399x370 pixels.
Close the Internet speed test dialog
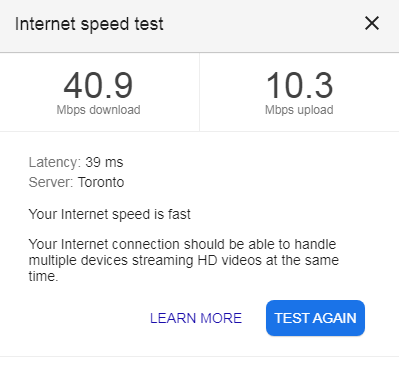tap(372, 23)
